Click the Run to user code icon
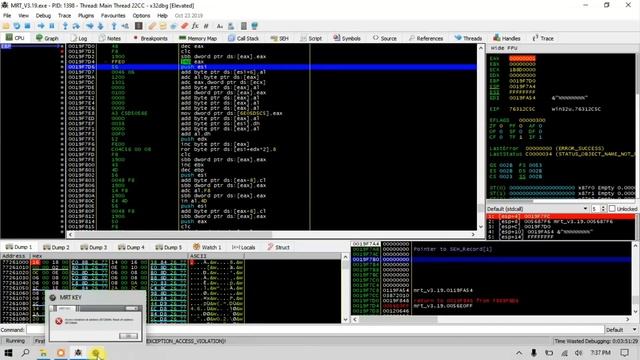 (x=125, y=26)
